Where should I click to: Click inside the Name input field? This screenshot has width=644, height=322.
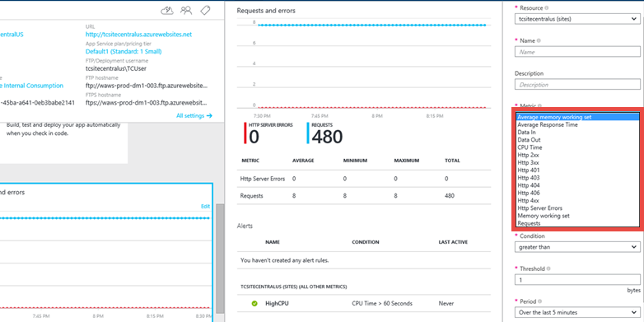(577, 52)
